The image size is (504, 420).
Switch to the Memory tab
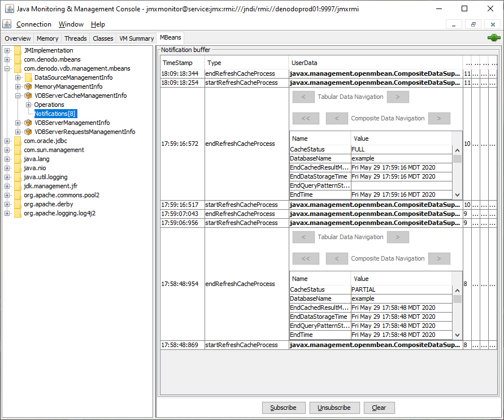47,38
